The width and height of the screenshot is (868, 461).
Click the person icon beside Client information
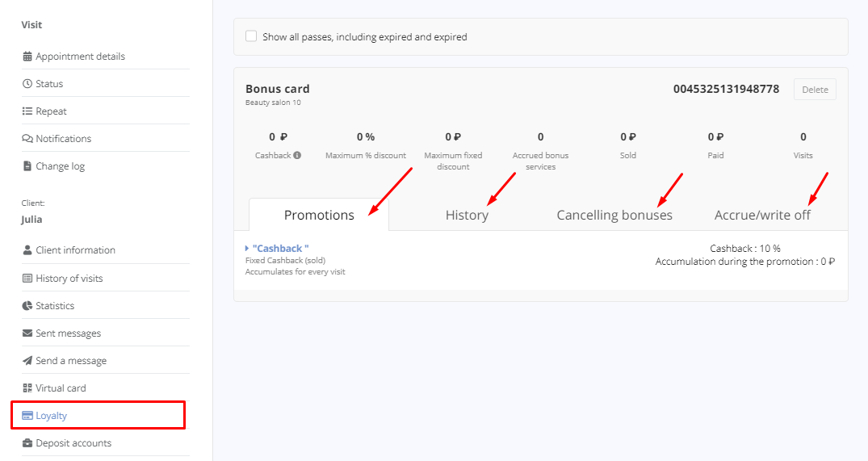[27, 249]
